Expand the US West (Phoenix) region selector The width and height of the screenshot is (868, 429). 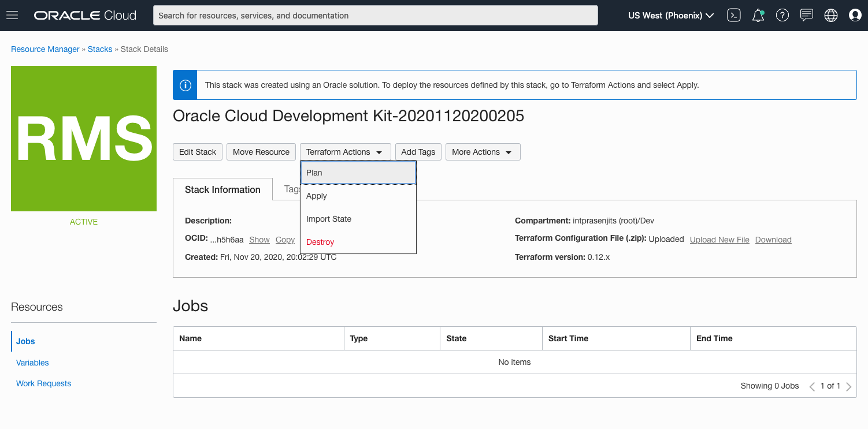tap(671, 16)
